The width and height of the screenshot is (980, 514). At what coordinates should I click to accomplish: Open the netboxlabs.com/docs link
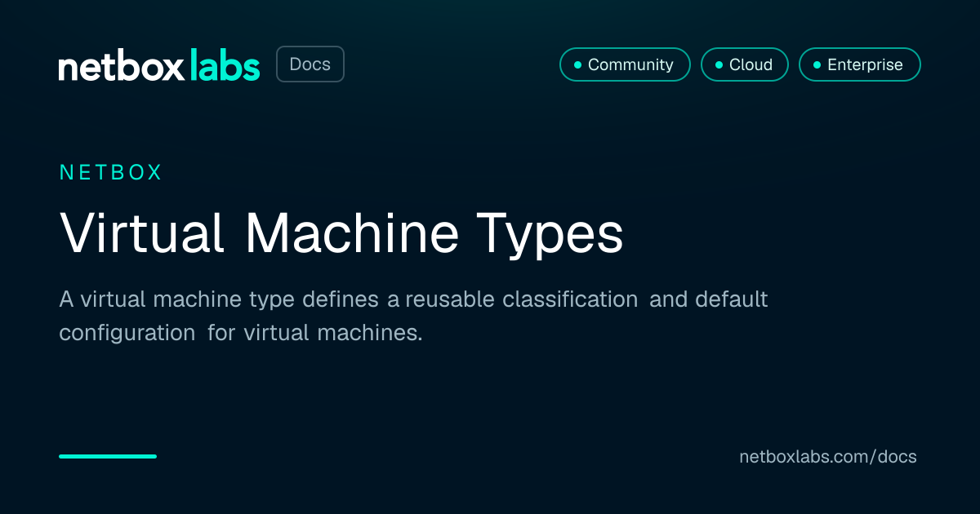pos(828,457)
